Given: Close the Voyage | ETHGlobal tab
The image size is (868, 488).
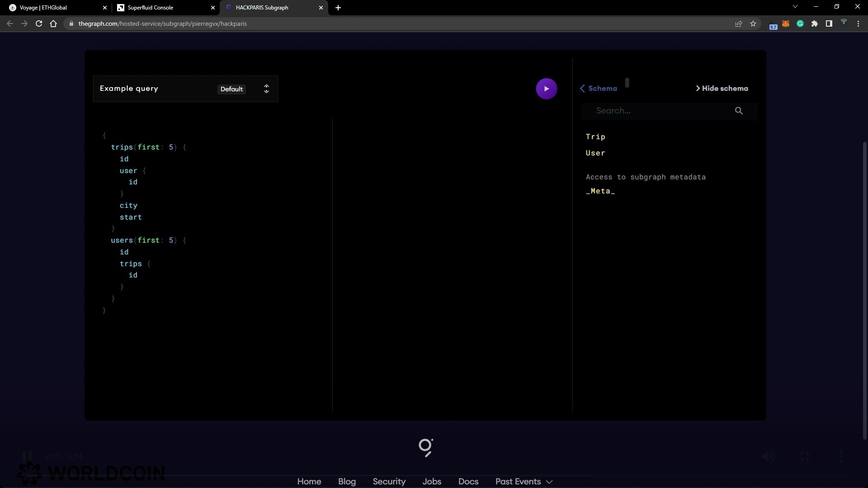Looking at the screenshot, I should tap(105, 8).
